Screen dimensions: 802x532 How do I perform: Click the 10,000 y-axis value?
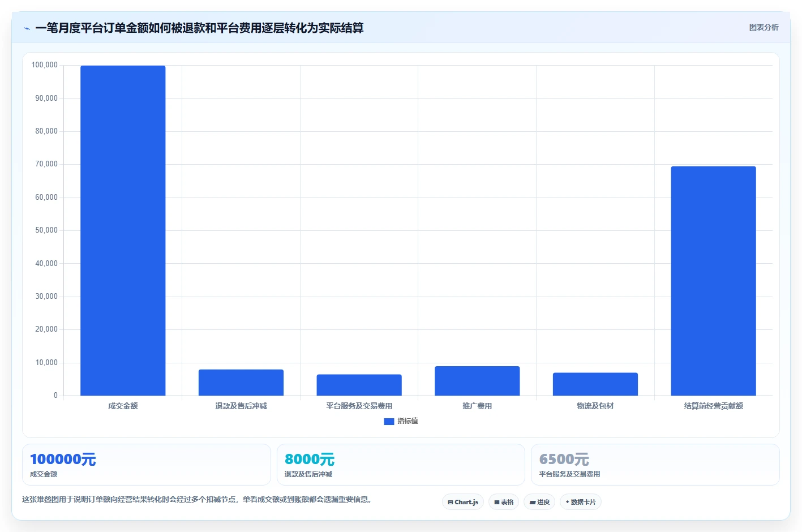(46, 363)
